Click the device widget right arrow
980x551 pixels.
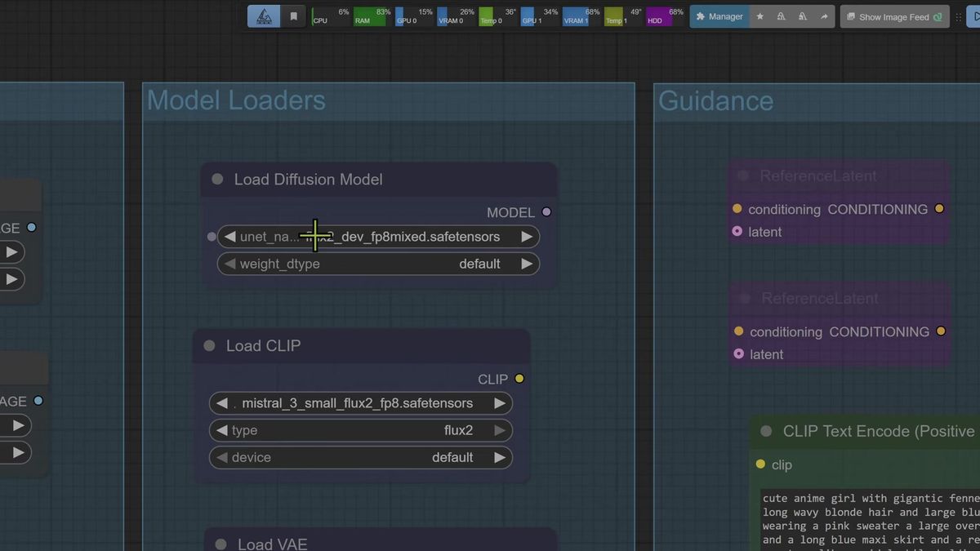(499, 457)
